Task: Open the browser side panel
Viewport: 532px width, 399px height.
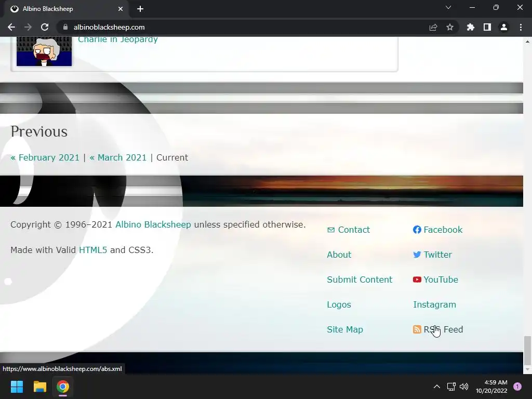Action: click(487, 27)
